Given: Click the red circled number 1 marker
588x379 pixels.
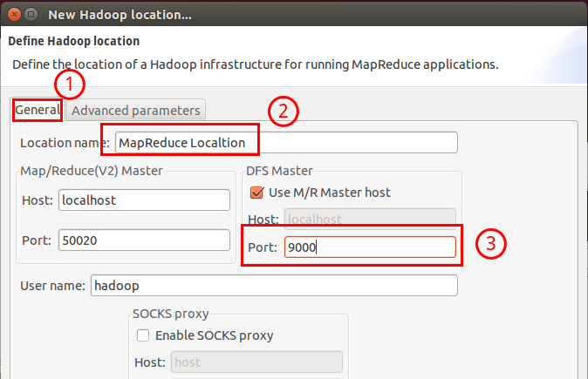Looking at the screenshot, I should coord(70,85).
